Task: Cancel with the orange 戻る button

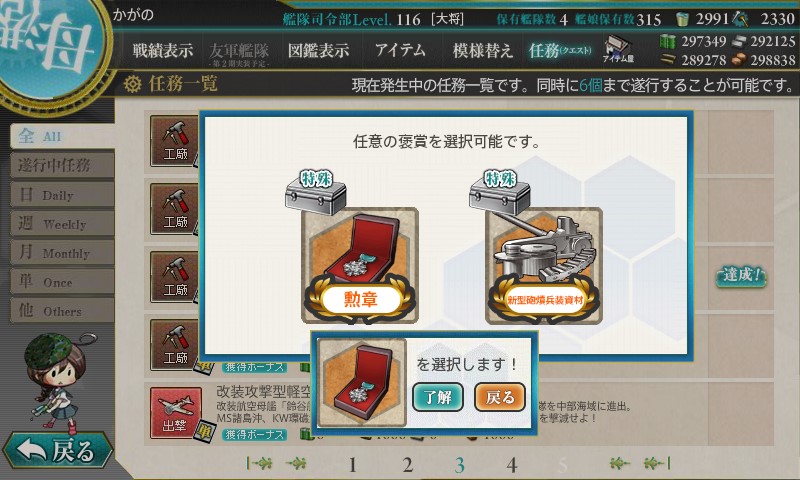Action: (499, 397)
